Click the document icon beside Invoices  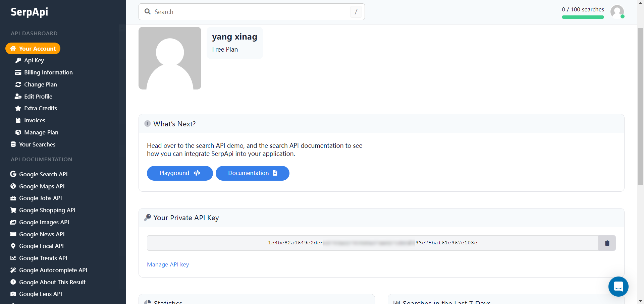pos(18,120)
